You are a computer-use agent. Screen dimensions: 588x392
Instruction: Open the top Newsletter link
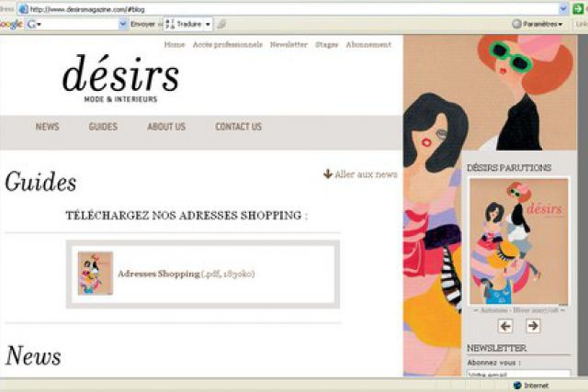pyautogui.click(x=288, y=45)
